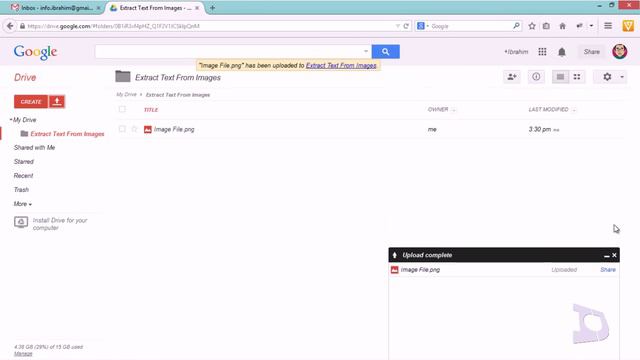The width and height of the screenshot is (640, 360).
Task: Switch to grid view
Action: (577, 77)
